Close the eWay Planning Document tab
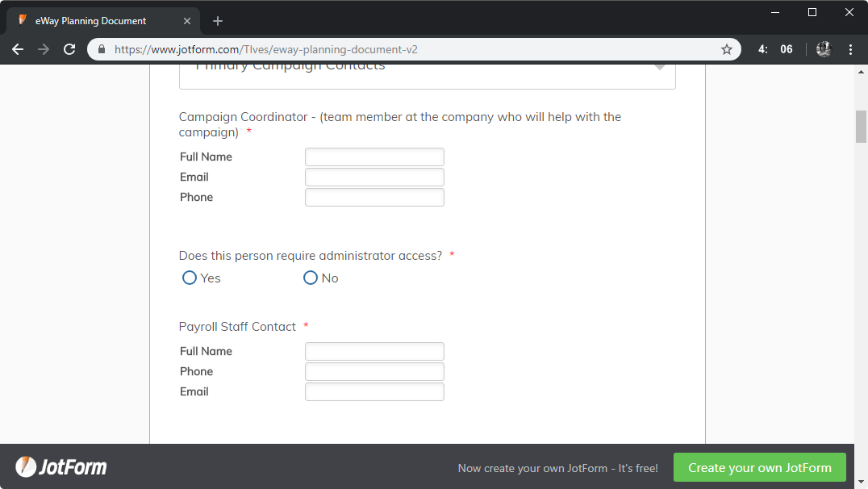The height and width of the screenshot is (489, 868). (187, 20)
